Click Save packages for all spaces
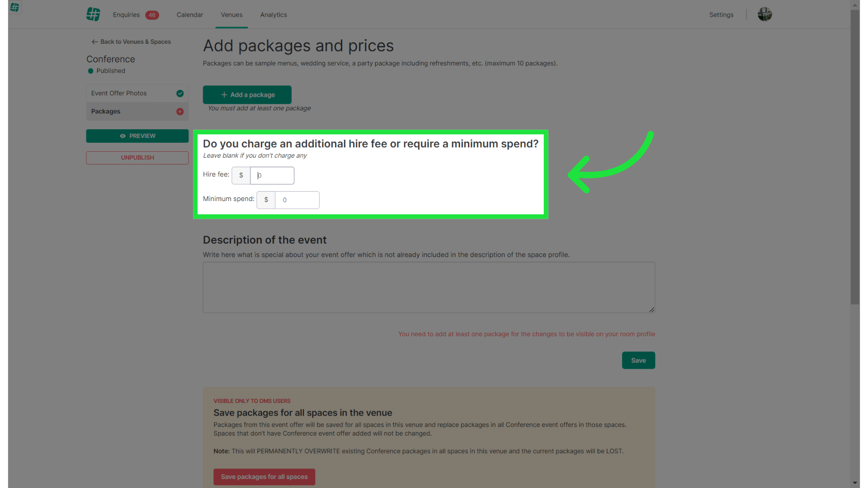This screenshot has height=488, width=868. click(x=264, y=477)
